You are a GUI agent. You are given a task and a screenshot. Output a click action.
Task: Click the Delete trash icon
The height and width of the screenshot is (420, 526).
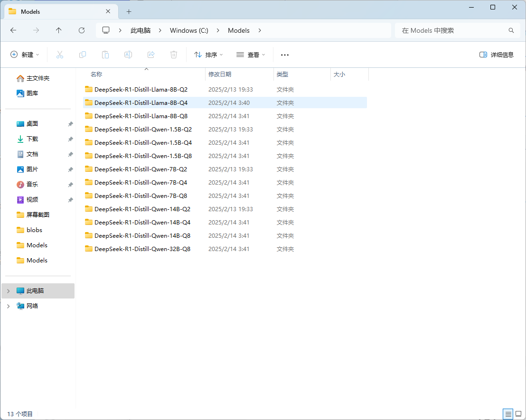[174, 55]
